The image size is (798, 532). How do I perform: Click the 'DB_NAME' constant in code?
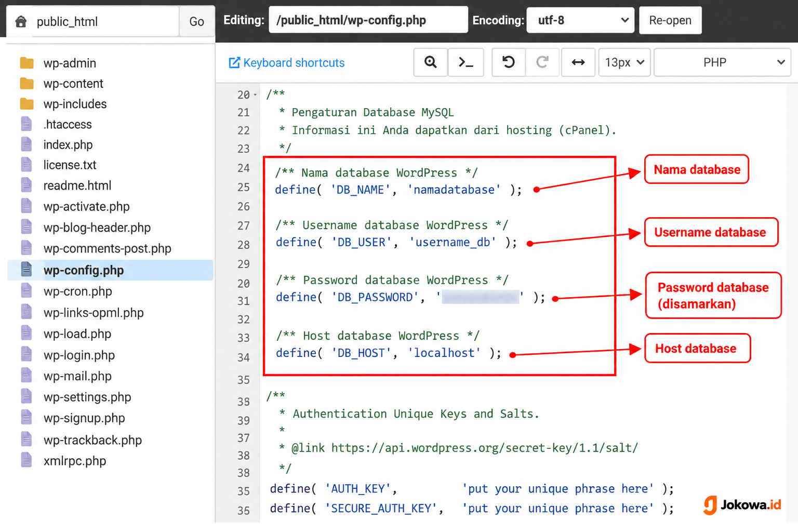(361, 190)
